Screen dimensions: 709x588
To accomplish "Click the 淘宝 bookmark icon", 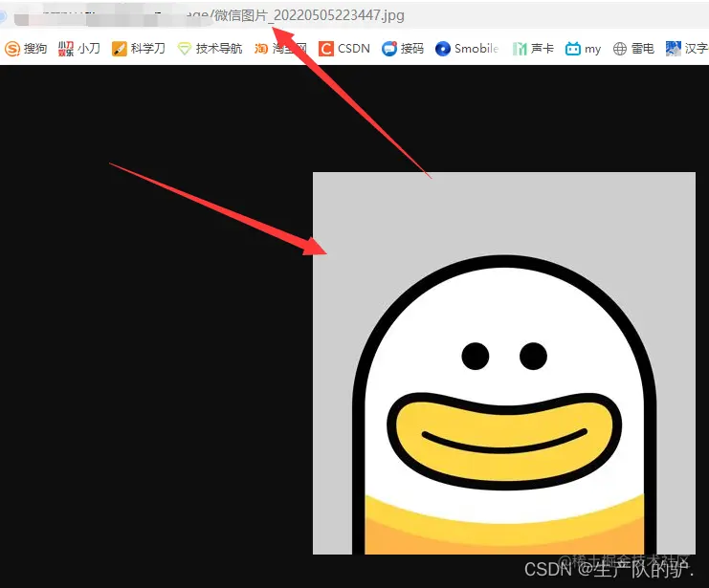I will 261,49.
